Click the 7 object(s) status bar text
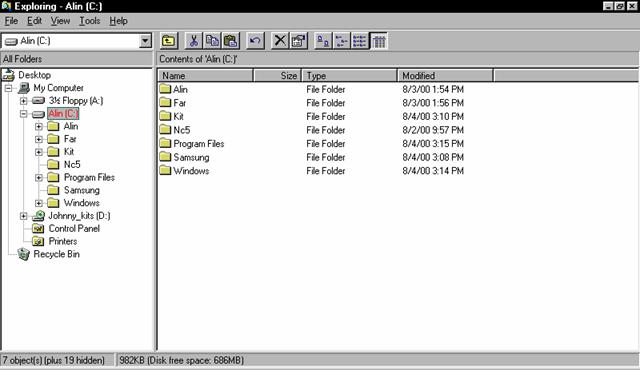This screenshot has height=370, width=640. (53, 360)
